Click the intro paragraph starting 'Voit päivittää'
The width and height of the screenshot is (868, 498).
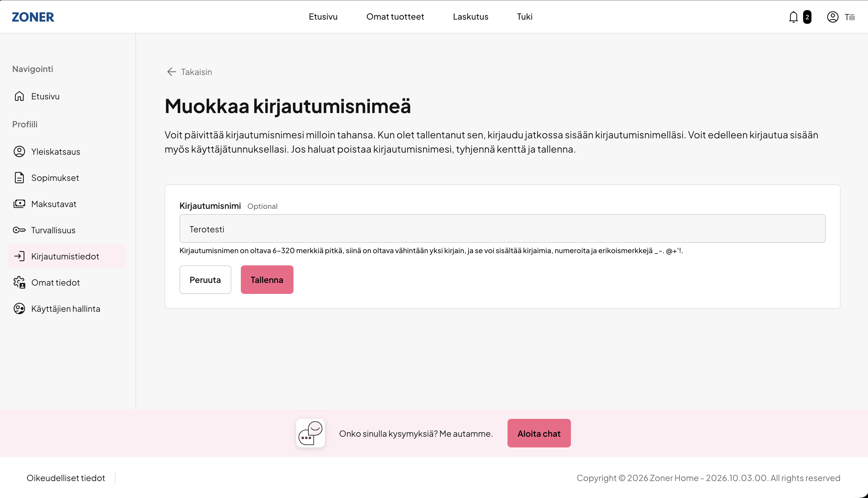click(491, 142)
